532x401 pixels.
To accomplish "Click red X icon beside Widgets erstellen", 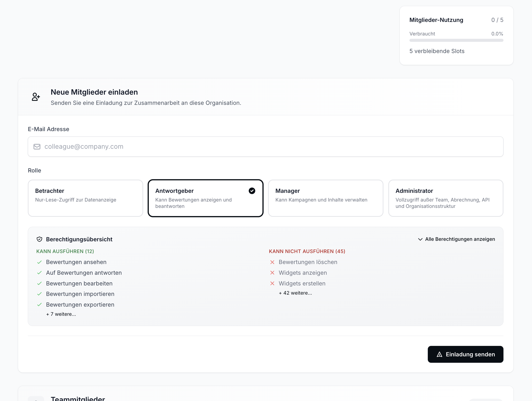I will 272,283.
